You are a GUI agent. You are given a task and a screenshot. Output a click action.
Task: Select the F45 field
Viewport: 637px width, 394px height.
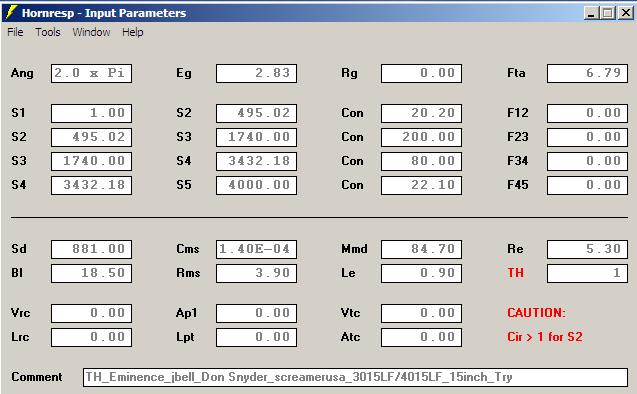587,185
